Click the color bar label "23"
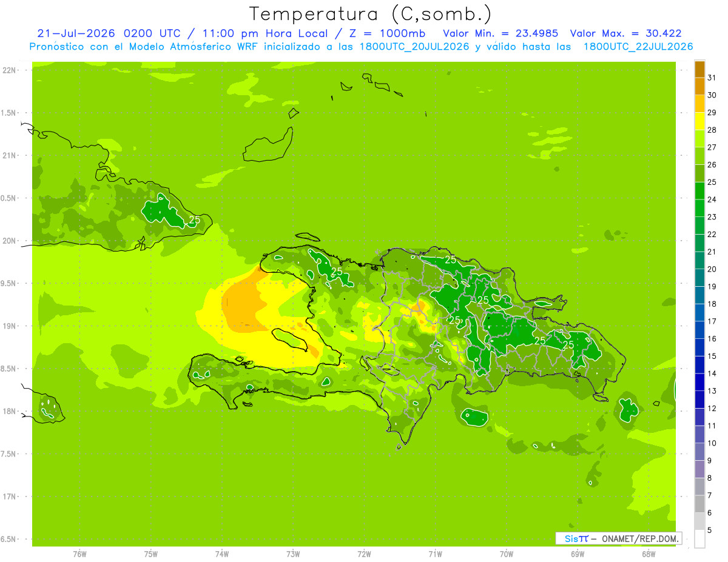 pyautogui.click(x=712, y=217)
